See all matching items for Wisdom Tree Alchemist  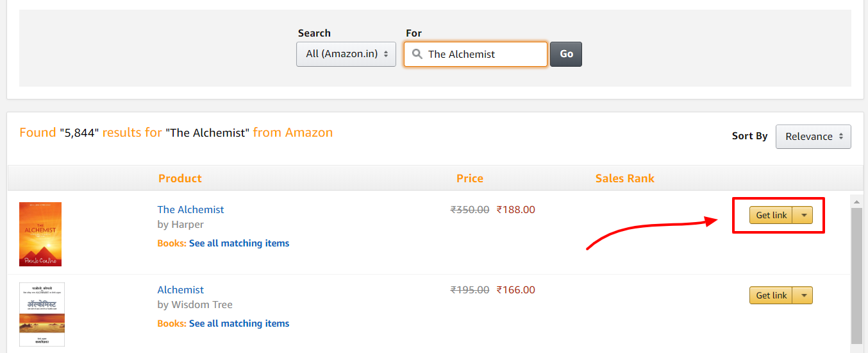pyautogui.click(x=238, y=323)
